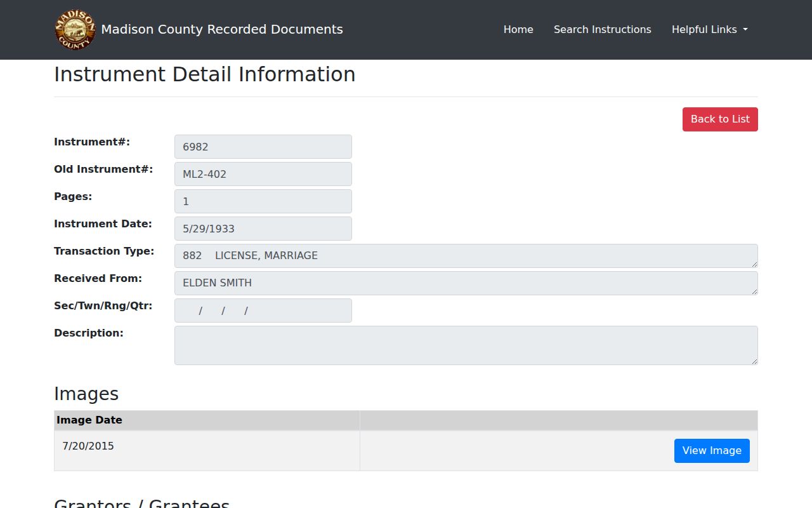Screen dimensions: 812x508
Task: Click the Images section heading
Action: [86, 394]
